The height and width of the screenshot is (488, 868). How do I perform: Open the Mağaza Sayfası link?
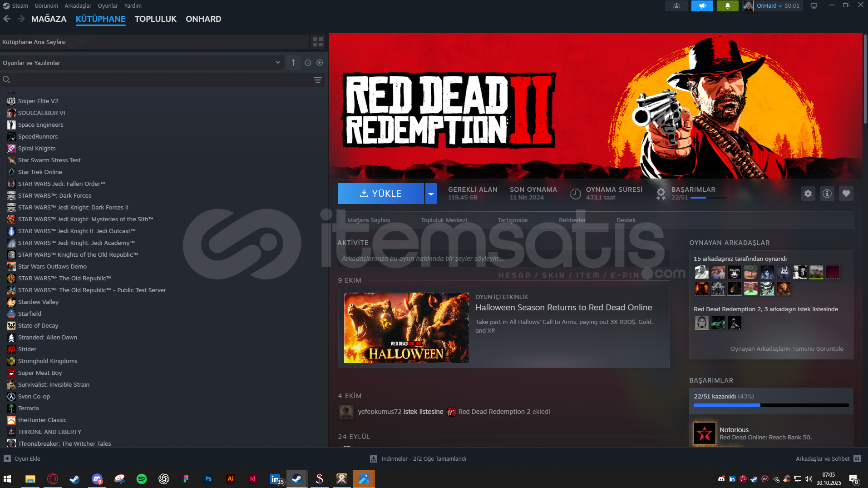(369, 220)
